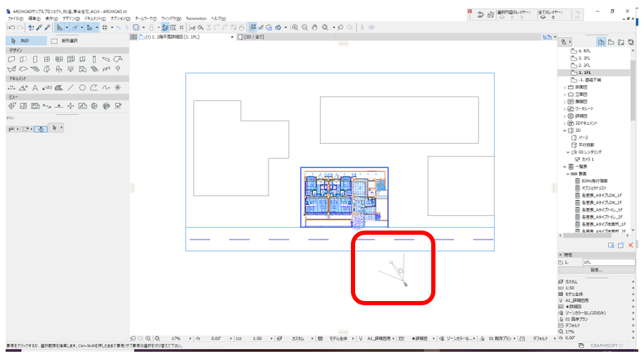Expand the 立面図 elevations tree node

point(564,94)
